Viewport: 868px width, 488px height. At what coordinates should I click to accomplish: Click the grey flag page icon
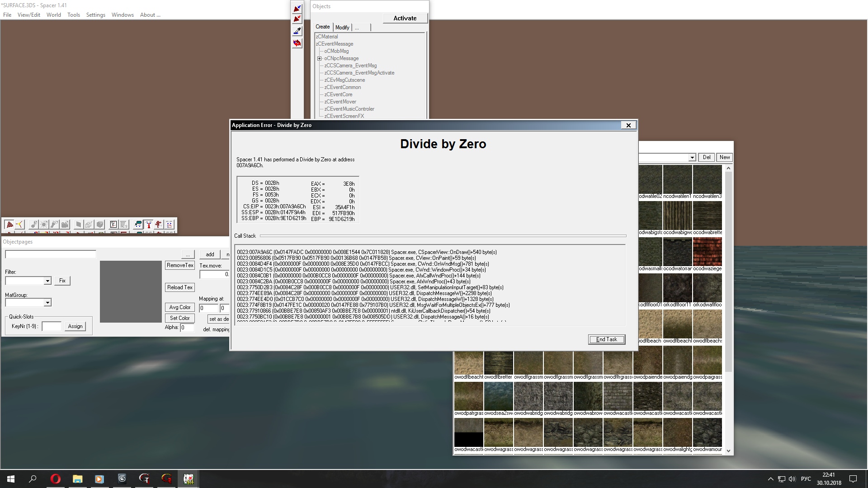click(x=79, y=224)
